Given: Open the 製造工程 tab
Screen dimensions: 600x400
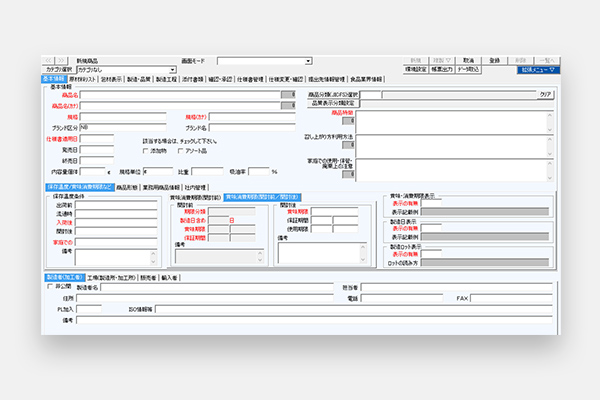Looking at the screenshot, I should [167, 79].
